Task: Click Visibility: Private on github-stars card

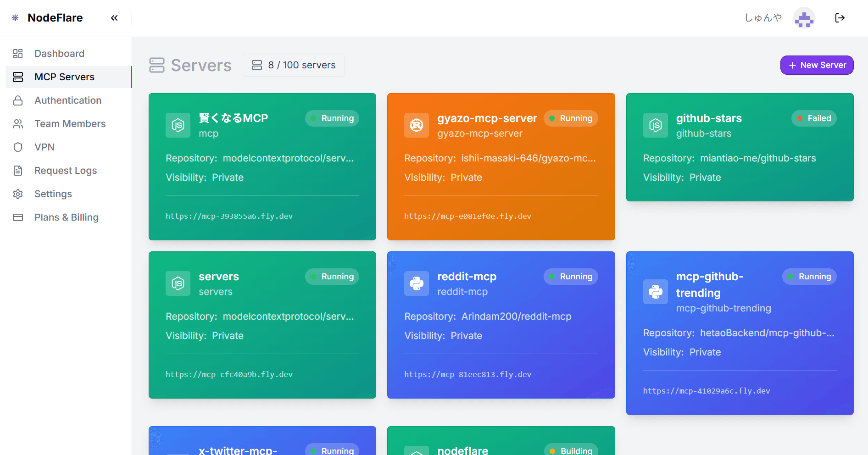Action: click(x=682, y=178)
